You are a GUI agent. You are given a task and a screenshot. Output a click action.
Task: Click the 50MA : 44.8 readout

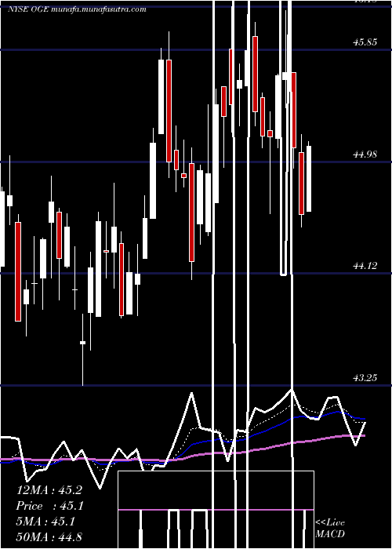49,536
